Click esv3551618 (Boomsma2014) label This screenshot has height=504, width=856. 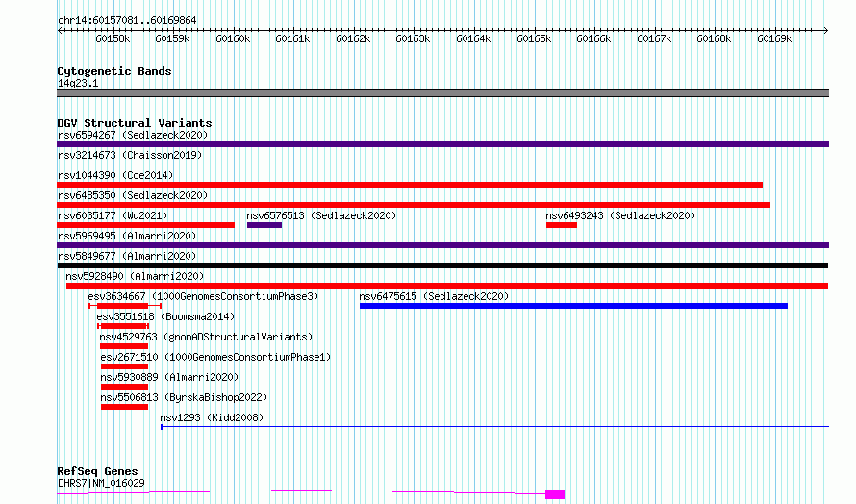[x=165, y=316]
